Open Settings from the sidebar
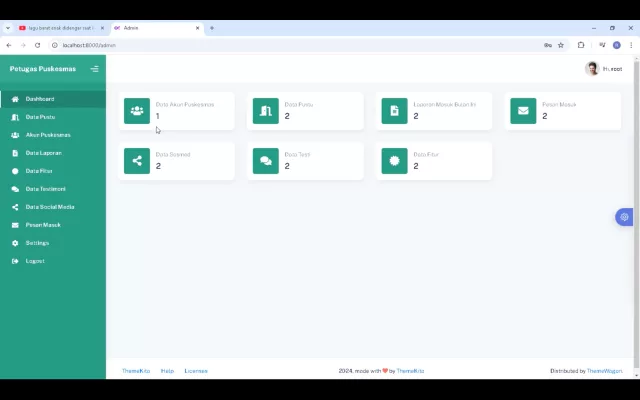640x400 pixels. coord(53,243)
